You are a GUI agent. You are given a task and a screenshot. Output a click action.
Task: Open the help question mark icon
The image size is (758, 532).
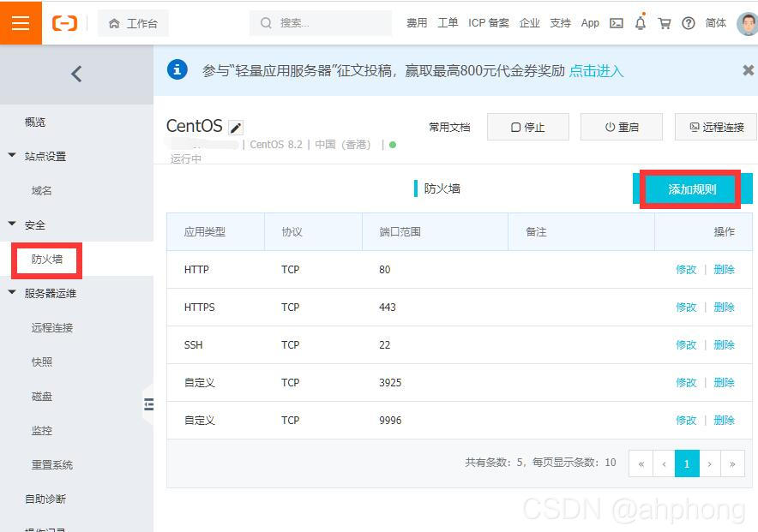click(689, 23)
